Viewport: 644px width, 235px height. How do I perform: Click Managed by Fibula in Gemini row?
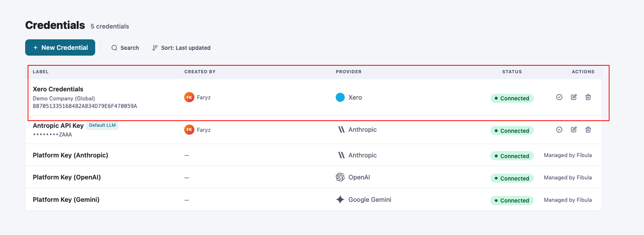tap(568, 200)
